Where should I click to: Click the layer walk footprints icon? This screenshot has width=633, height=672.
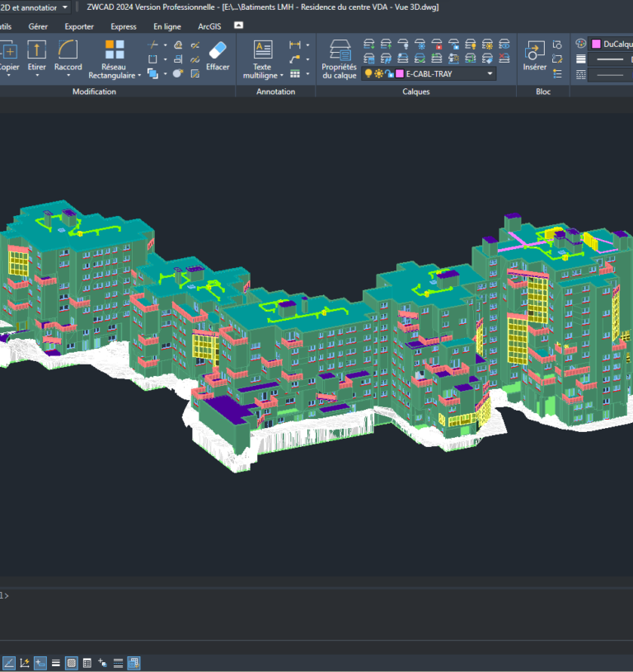tap(386, 59)
